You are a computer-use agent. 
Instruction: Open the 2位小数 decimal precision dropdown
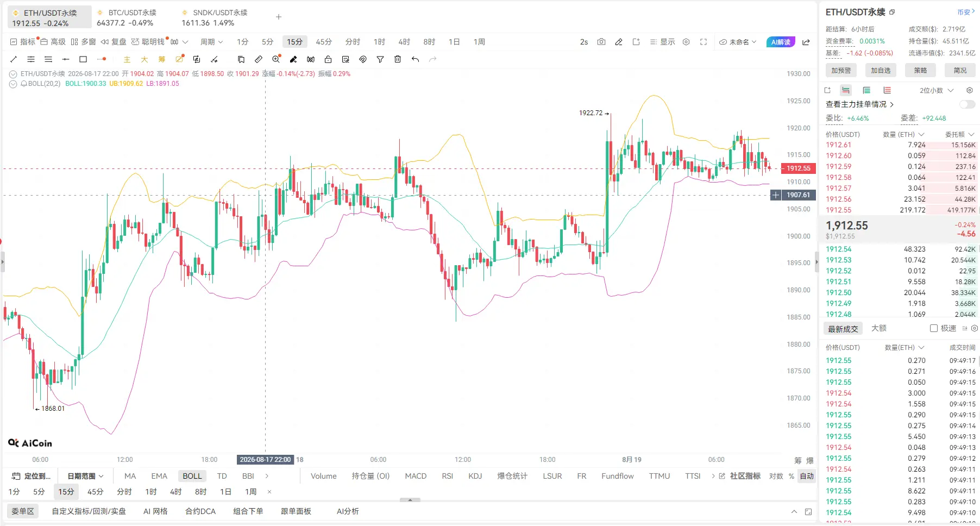tap(937, 90)
